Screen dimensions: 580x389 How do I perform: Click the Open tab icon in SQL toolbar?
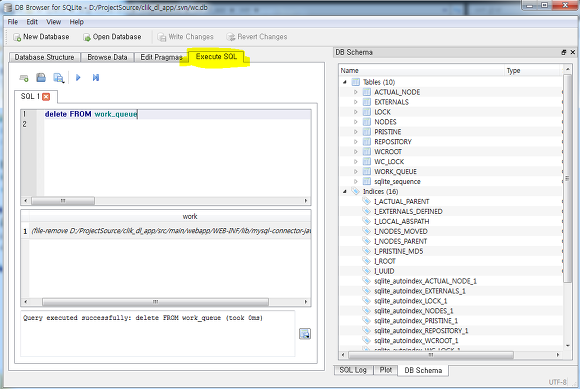click(x=24, y=78)
